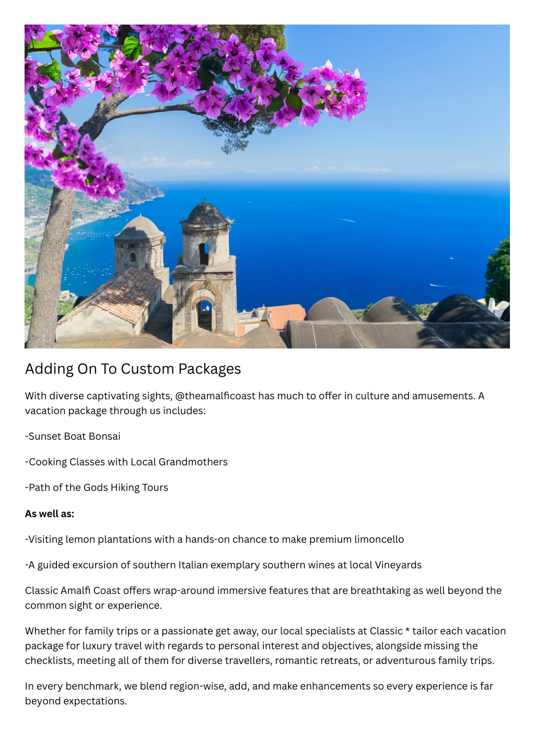Click the asterisk after Classic

click(x=408, y=631)
